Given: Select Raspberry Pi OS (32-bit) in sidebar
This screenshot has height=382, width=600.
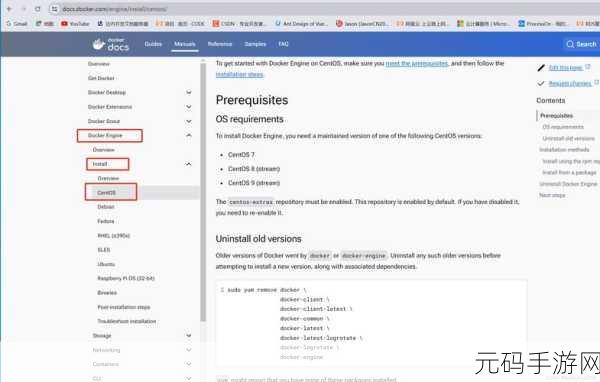Looking at the screenshot, I should pyautogui.click(x=126, y=278).
